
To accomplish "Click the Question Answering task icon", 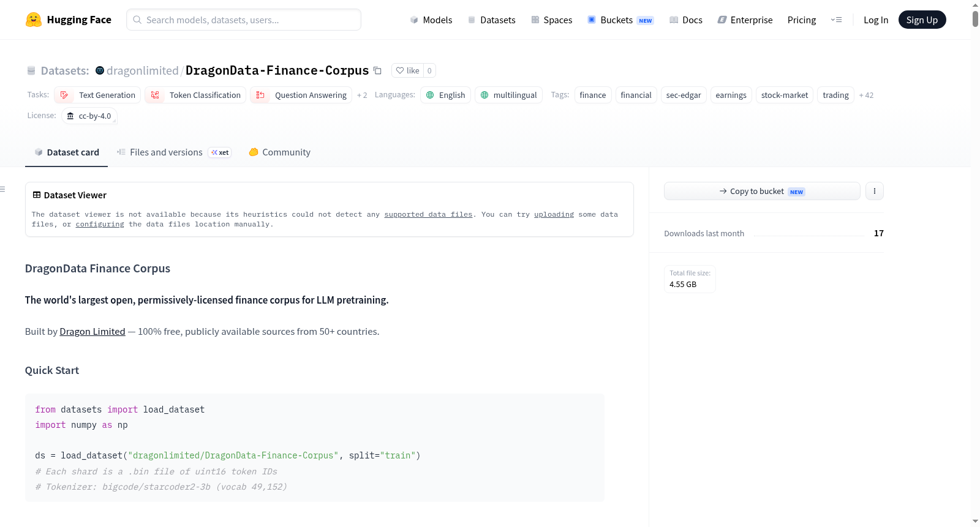I will (260, 95).
